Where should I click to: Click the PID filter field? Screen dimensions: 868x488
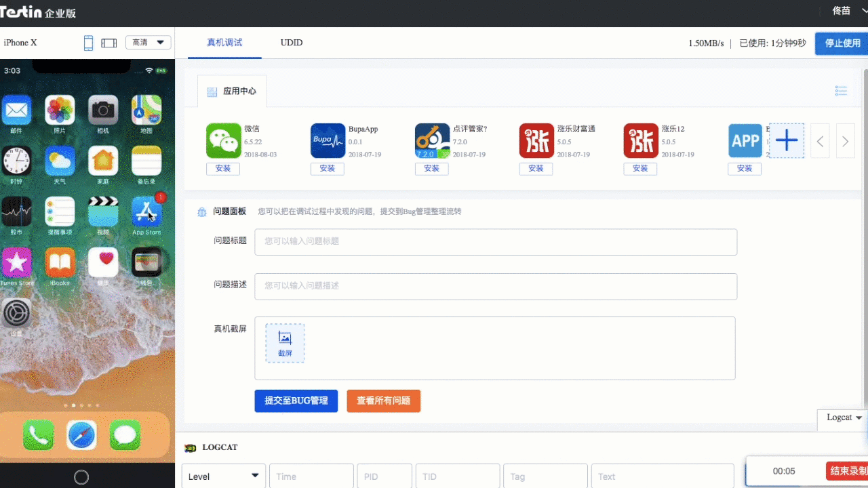(x=384, y=476)
